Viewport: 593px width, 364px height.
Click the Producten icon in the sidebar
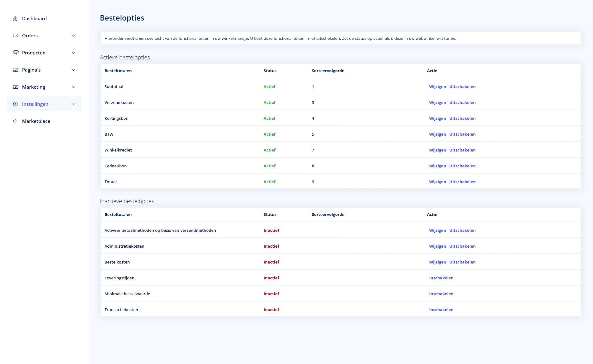[x=15, y=53]
